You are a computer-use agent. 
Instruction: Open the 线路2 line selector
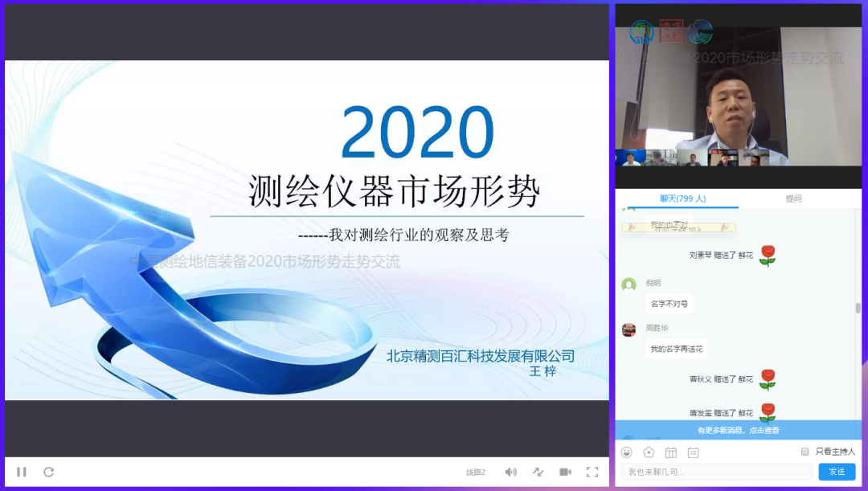point(476,472)
